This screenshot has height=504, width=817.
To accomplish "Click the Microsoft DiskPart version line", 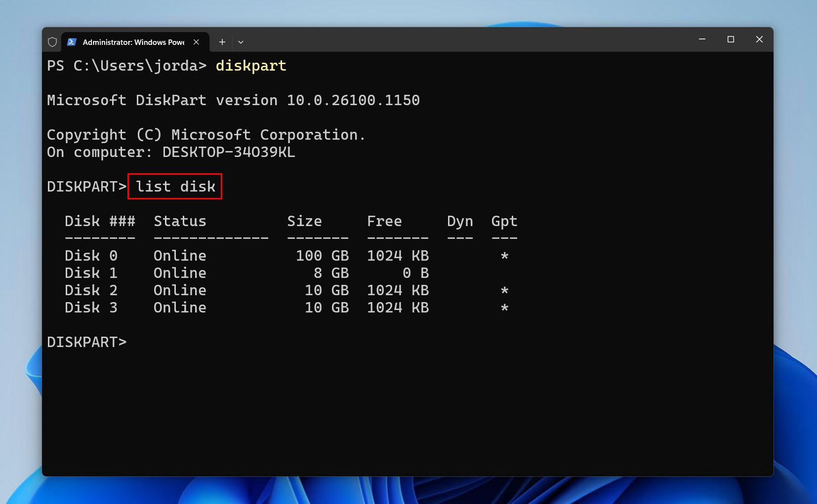I will pos(233,100).
